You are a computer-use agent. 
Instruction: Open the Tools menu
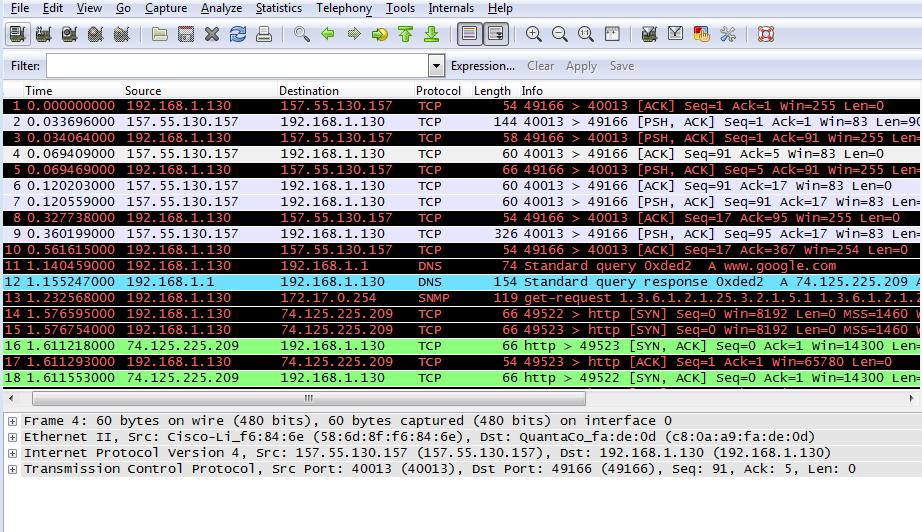click(400, 8)
